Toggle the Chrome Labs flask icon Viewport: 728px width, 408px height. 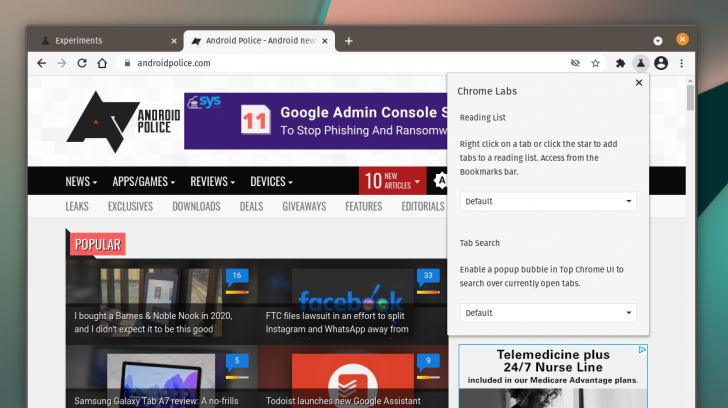coord(641,63)
